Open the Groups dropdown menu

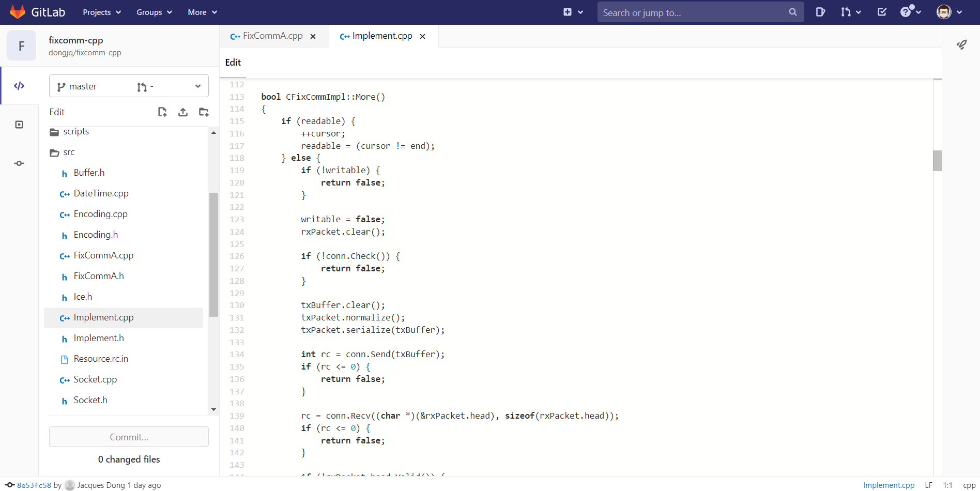154,12
